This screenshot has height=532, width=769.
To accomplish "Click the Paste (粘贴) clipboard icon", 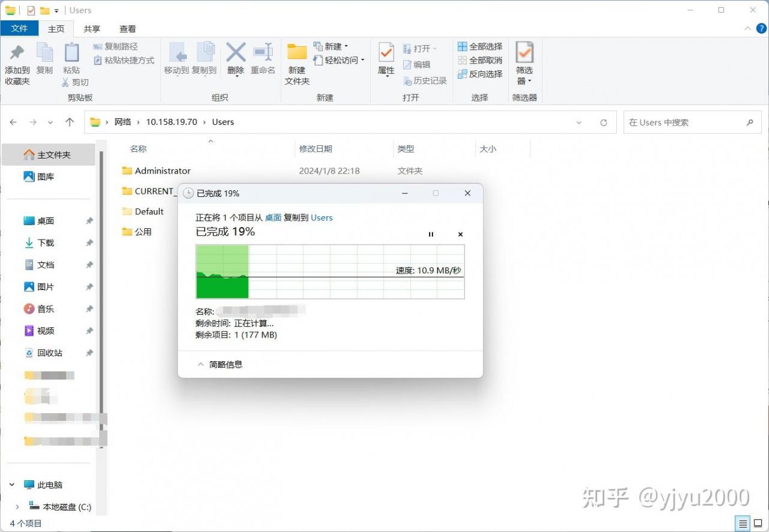I will pyautogui.click(x=71, y=54).
